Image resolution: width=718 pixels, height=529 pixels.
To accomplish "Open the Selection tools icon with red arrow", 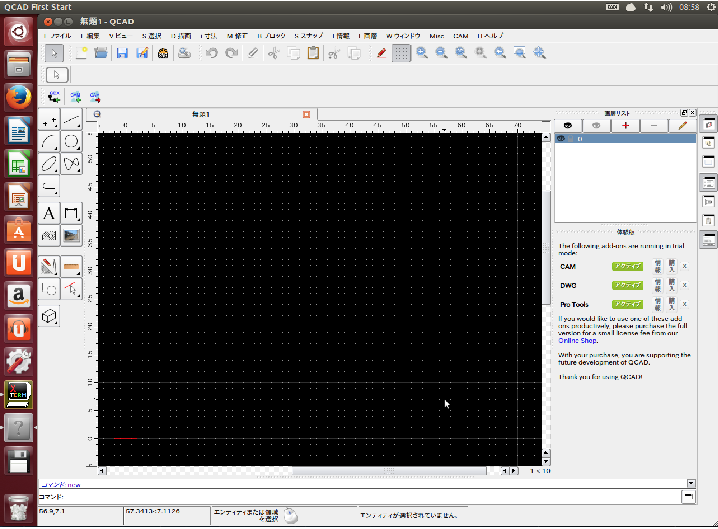I will click(71, 289).
